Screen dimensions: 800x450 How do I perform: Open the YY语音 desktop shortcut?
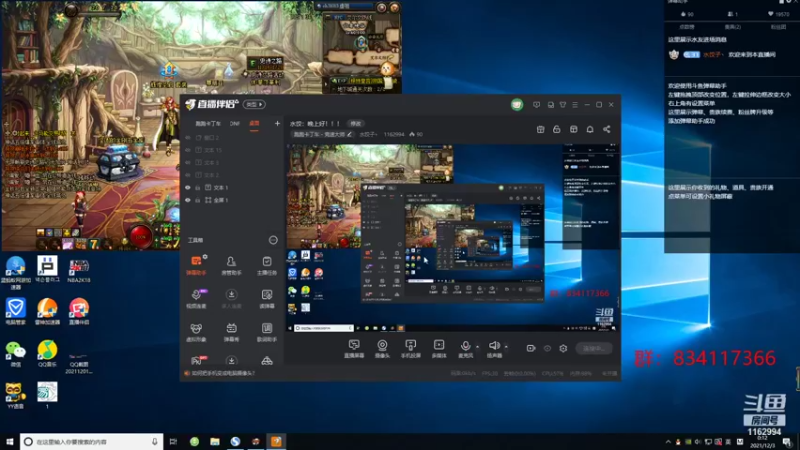[15, 396]
